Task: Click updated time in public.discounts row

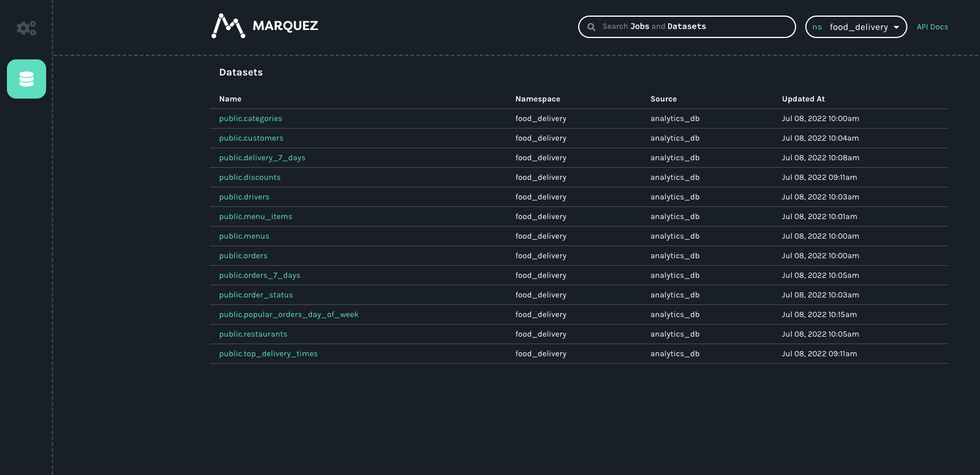Action: pyautogui.click(x=819, y=178)
